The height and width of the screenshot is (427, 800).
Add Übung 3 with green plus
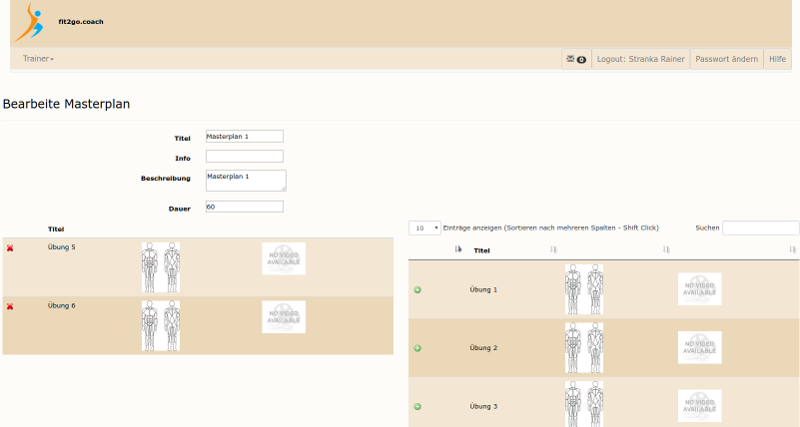[x=417, y=407]
